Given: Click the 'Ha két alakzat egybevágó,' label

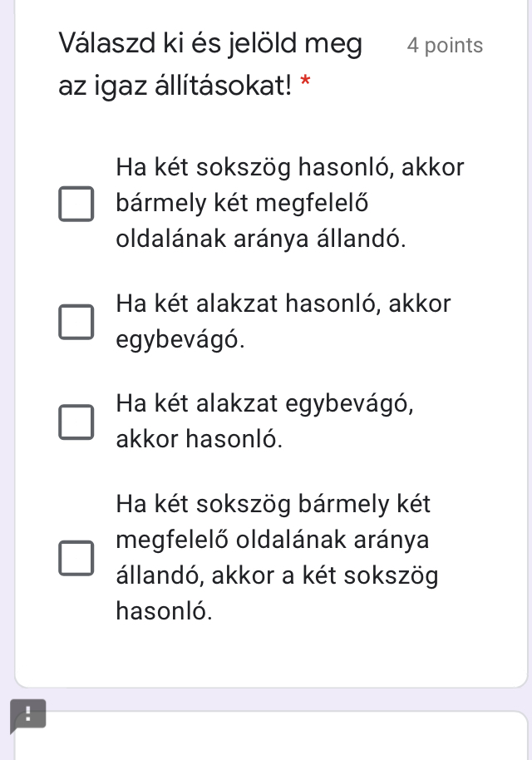Looking at the screenshot, I should coord(264,403).
